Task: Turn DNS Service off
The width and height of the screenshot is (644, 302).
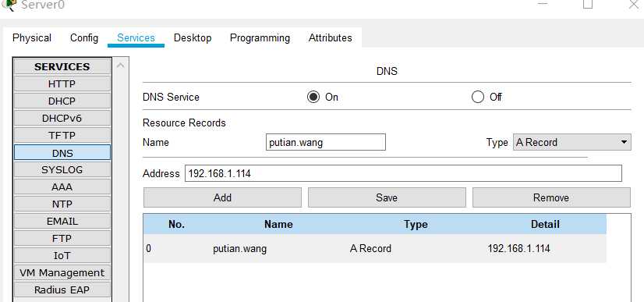Action: (x=478, y=98)
